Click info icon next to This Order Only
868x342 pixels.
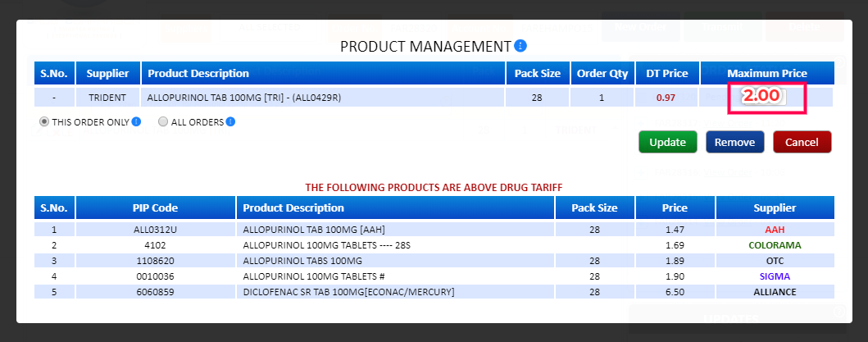click(x=137, y=122)
